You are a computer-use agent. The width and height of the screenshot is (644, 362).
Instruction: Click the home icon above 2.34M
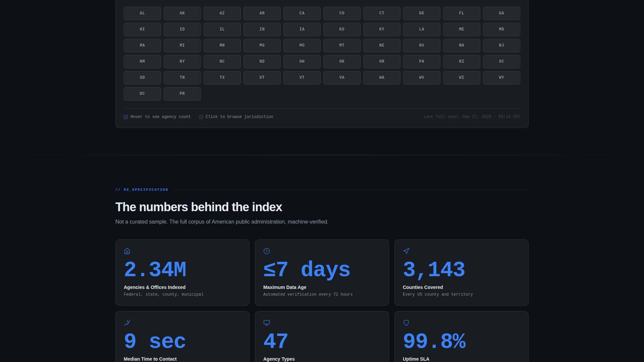[127, 251]
